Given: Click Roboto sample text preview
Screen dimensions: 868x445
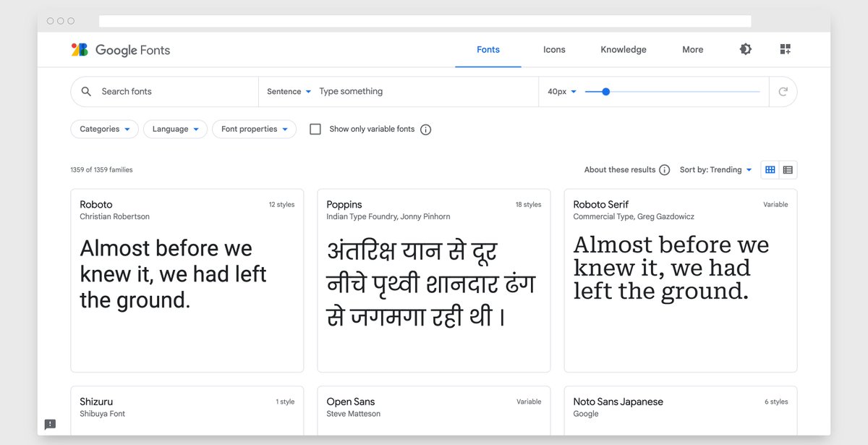Looking at the screenshot, I should tap(174, 274).
